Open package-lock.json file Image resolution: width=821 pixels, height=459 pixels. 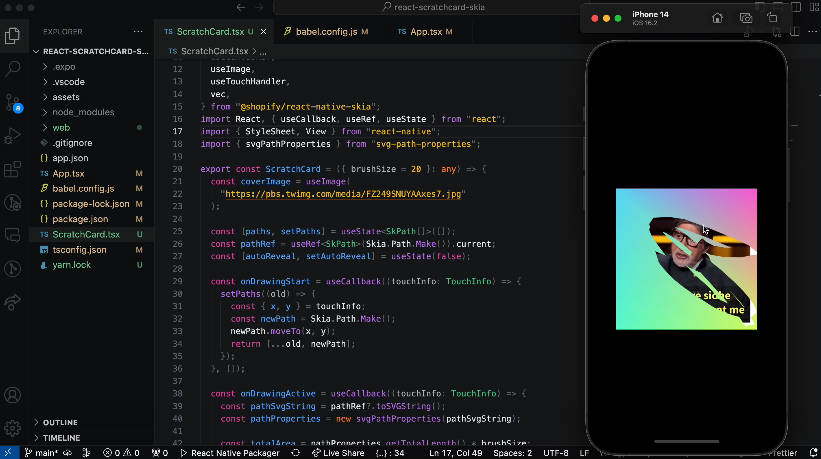click(x=91, y=204)
